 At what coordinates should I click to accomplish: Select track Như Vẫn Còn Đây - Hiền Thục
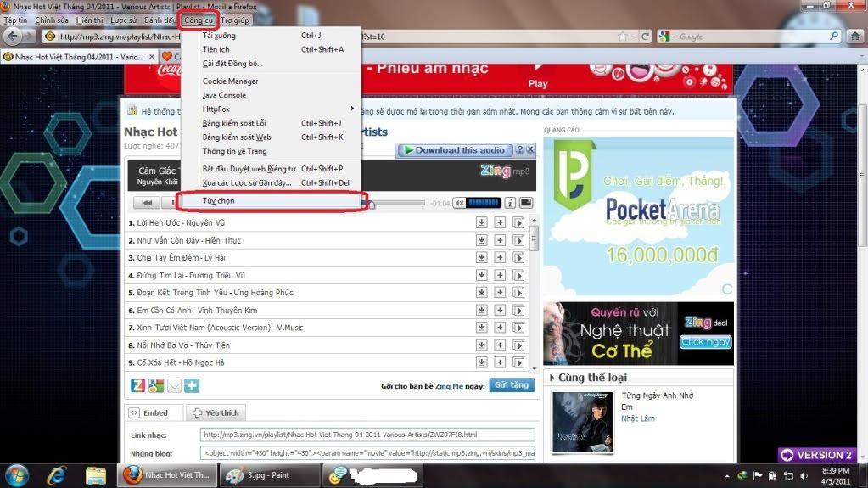(188, 240)
